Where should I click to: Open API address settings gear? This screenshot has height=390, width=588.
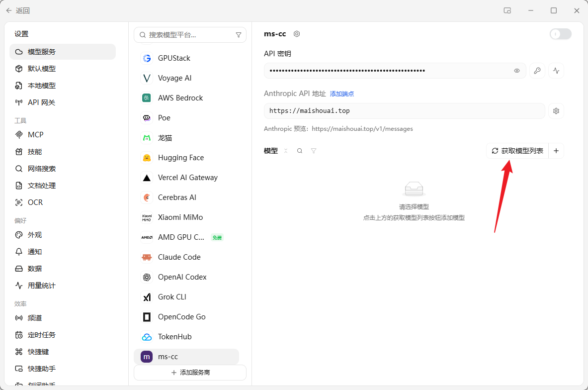(556, 111)
